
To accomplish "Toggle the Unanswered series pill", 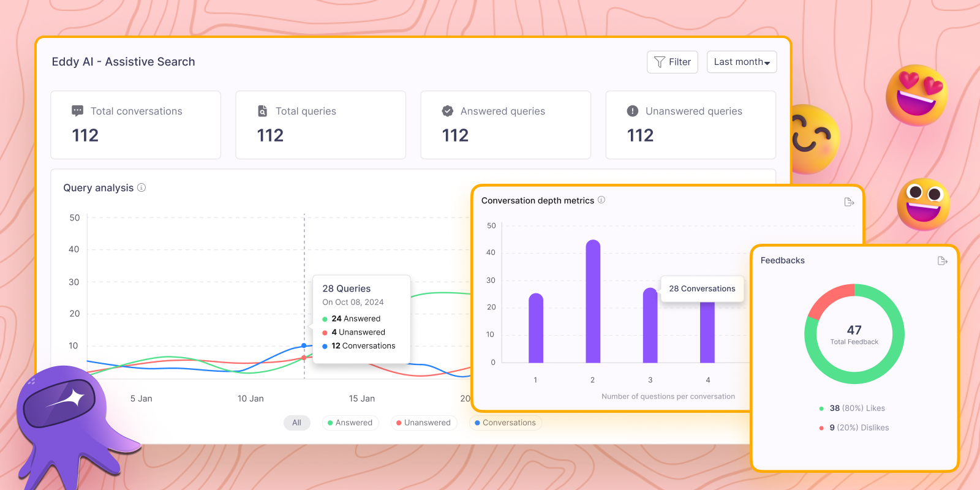I will click(424, 423).
